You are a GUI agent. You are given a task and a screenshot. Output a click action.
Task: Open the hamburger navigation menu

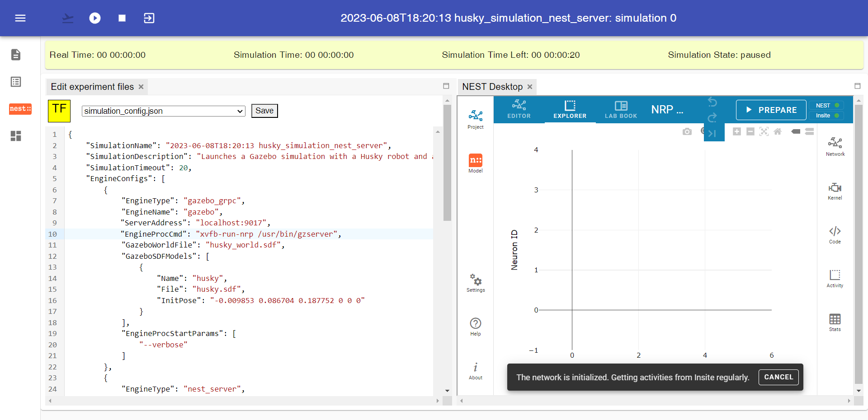click(x=20, y=18)
